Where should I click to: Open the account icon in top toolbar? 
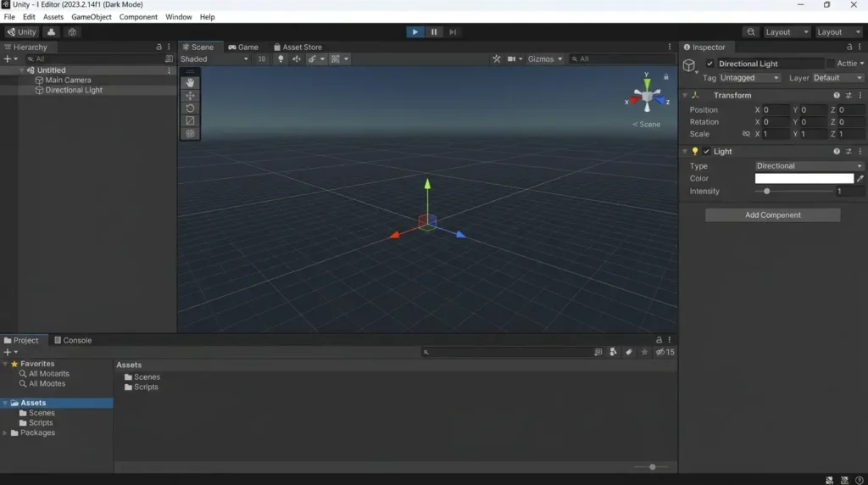click(x=51, y=32)
